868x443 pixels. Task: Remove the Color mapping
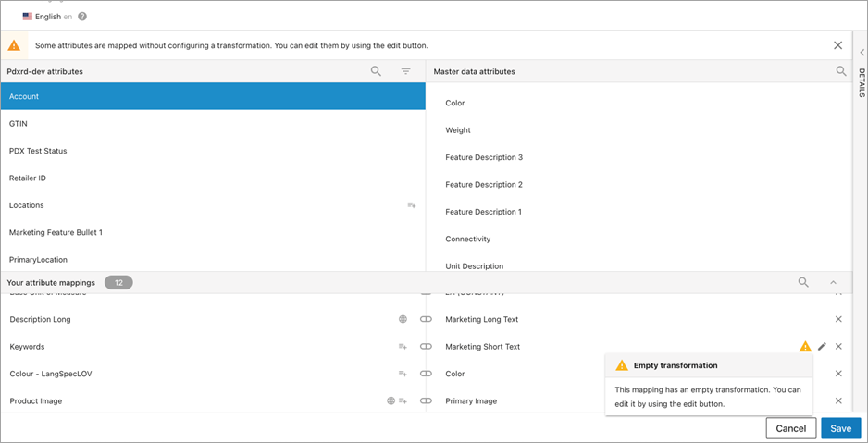click(838, 374)
